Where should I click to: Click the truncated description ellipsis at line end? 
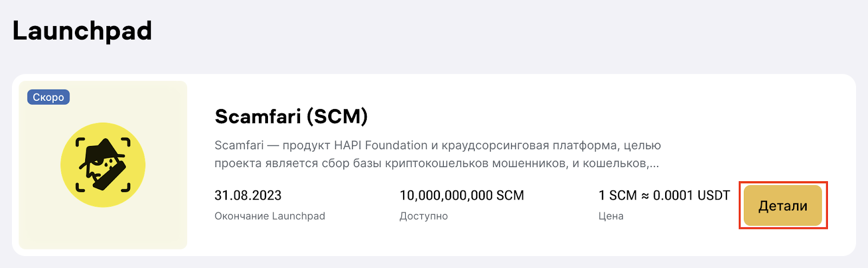coord(654,164)
